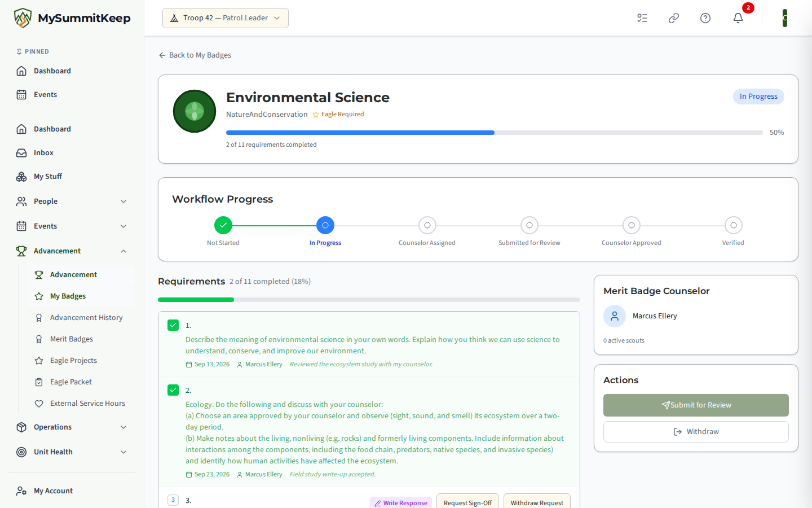This screenshot has height=508, width=812.
Task: Expand the Unit Health section
Action: 123,452
